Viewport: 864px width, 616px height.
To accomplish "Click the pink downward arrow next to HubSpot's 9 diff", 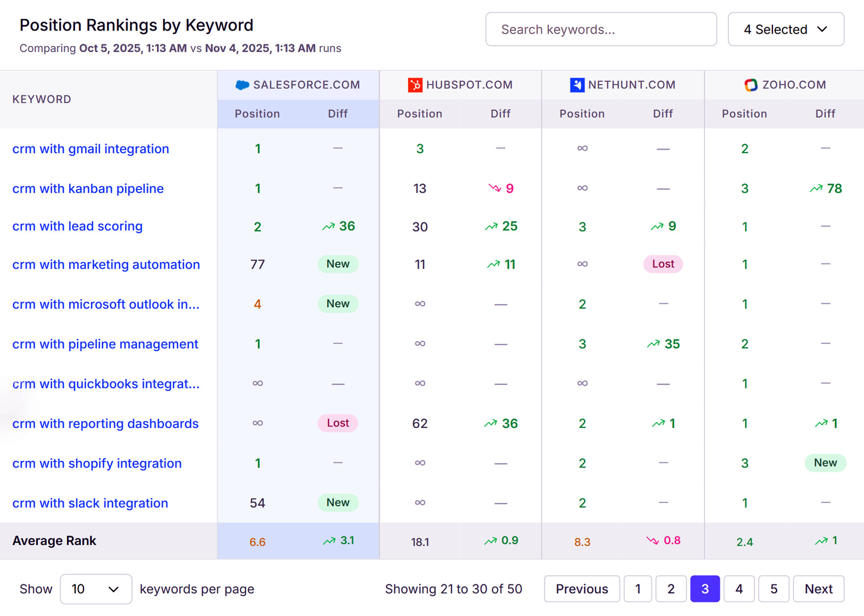I will 495,189.
